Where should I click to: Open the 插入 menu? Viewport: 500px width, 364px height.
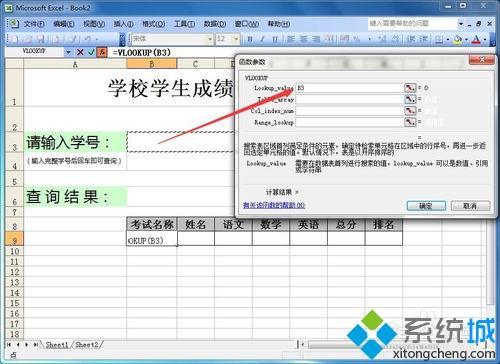point(123,24)
